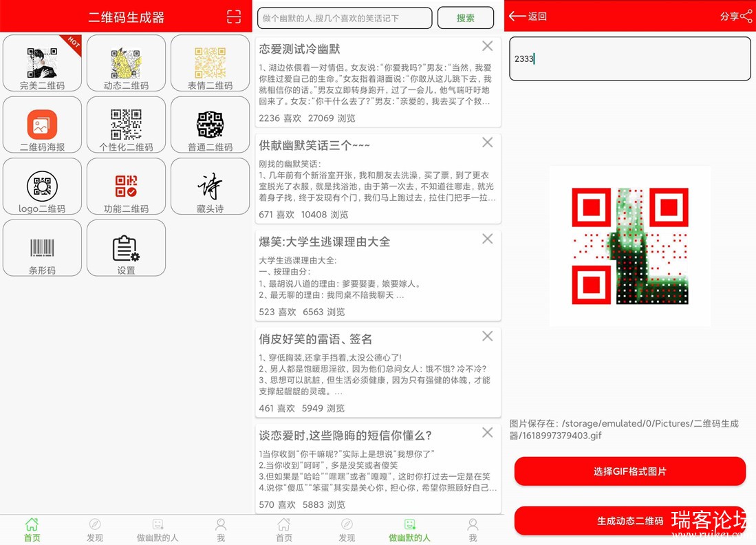The width and height of the screenshot is (756, 545).
Task: Open 爆笑:大学生逃课理由大全 title
Action: point(325,242)
